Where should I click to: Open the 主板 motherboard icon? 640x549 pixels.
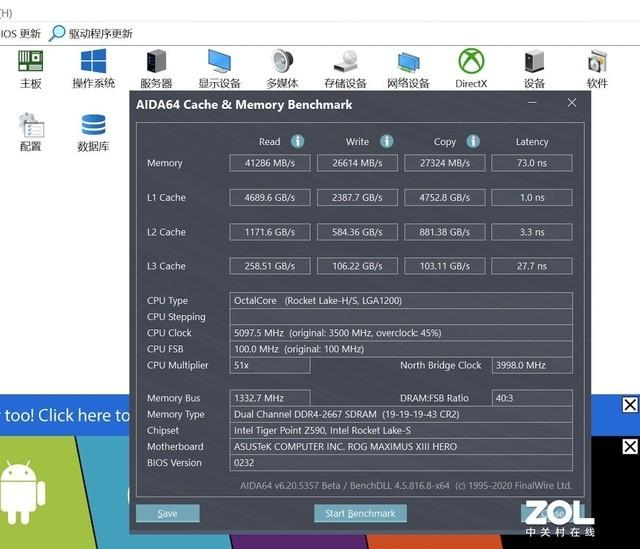point(31,61)
